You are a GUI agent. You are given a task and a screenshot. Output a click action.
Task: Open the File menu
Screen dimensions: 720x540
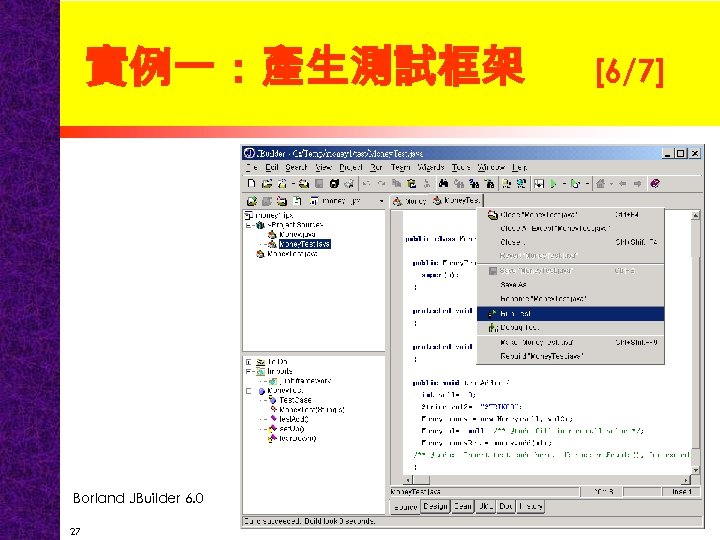point(252,168)
